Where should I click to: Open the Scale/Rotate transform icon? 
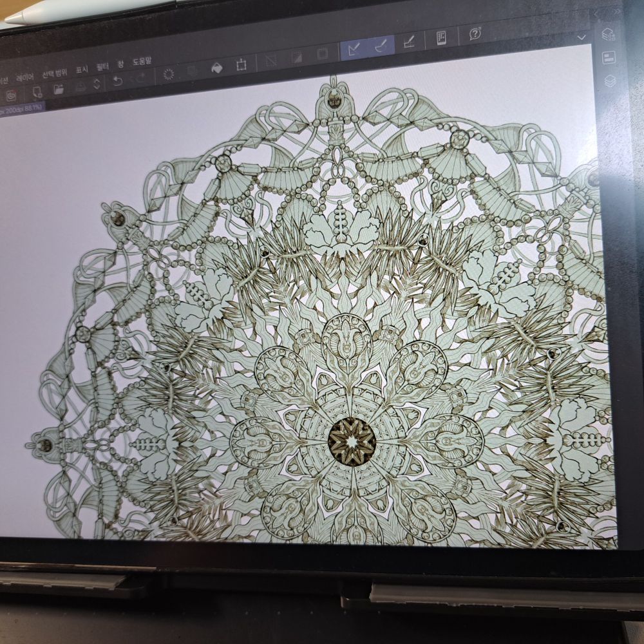(x=241, y=65)
